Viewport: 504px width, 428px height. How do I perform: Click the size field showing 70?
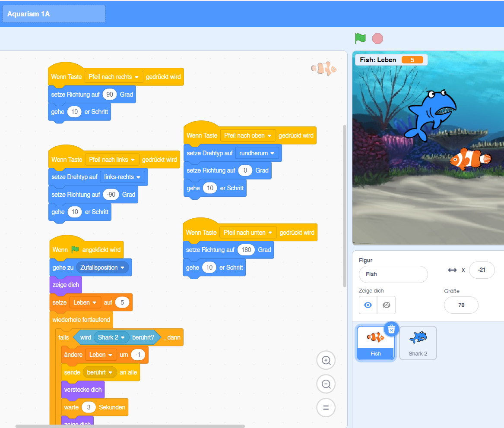(x=461, y=305)
